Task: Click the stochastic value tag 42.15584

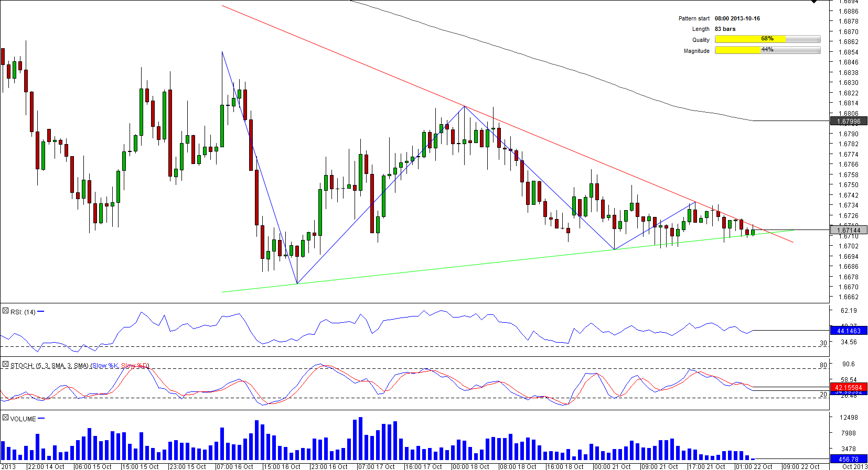Action: [x=849, y=387]
